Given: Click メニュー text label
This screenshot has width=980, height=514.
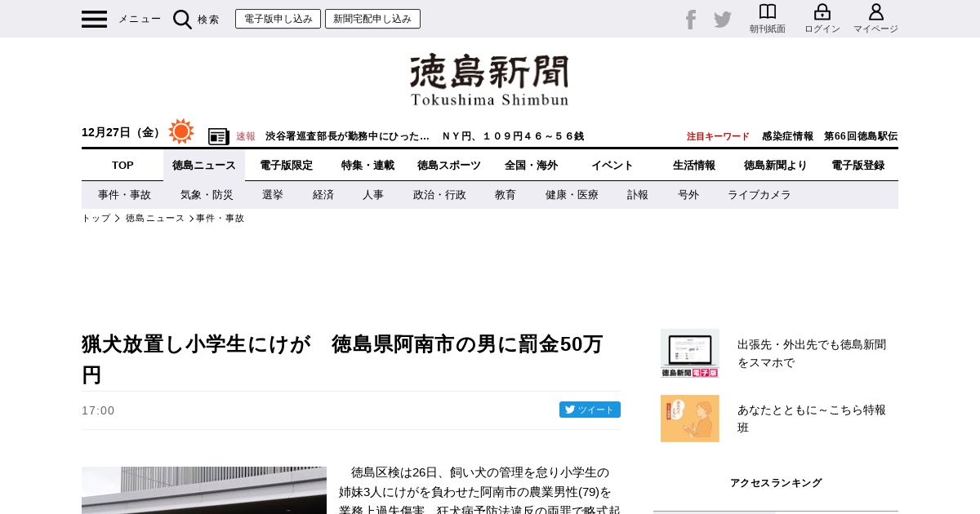Looking at the screenshot, I should coord(140,19).
